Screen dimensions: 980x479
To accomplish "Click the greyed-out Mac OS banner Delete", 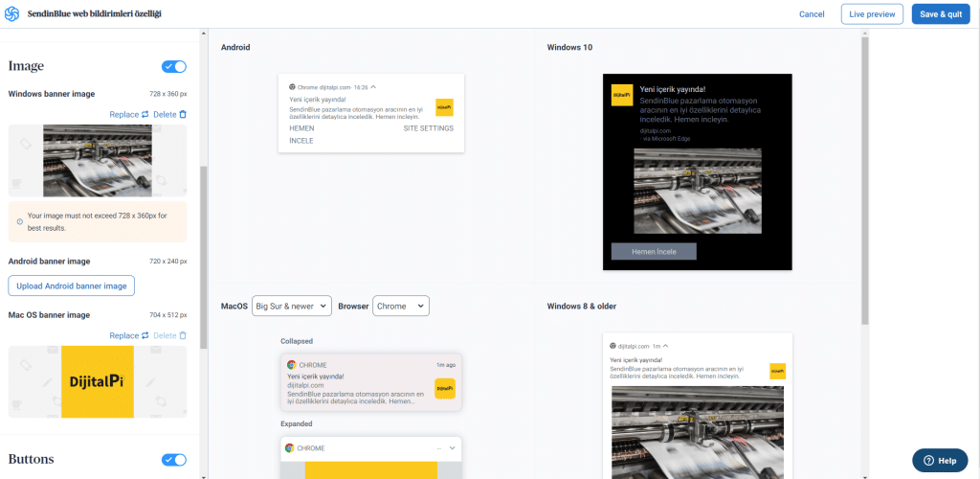I will [x=169, y=335].
